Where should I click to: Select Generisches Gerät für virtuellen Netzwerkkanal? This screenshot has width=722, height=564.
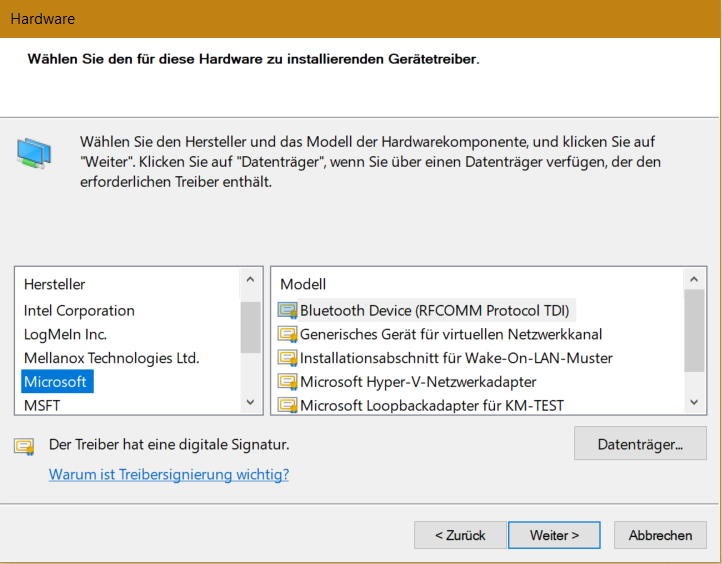click(451, 334)
